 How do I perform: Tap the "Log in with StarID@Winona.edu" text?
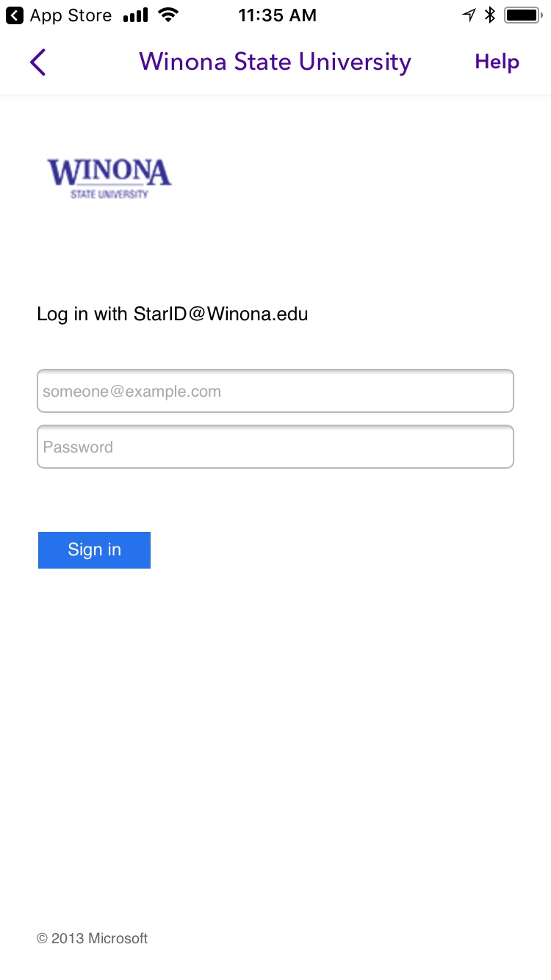[173, 314]
